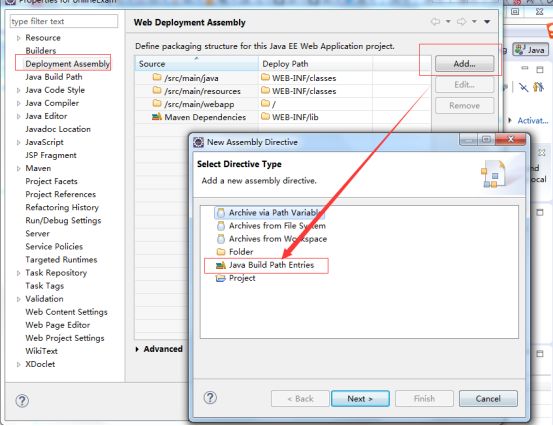This screenshot has width=553, height=426.
Task: Open Project Facets page
Action: coord(51,181)
